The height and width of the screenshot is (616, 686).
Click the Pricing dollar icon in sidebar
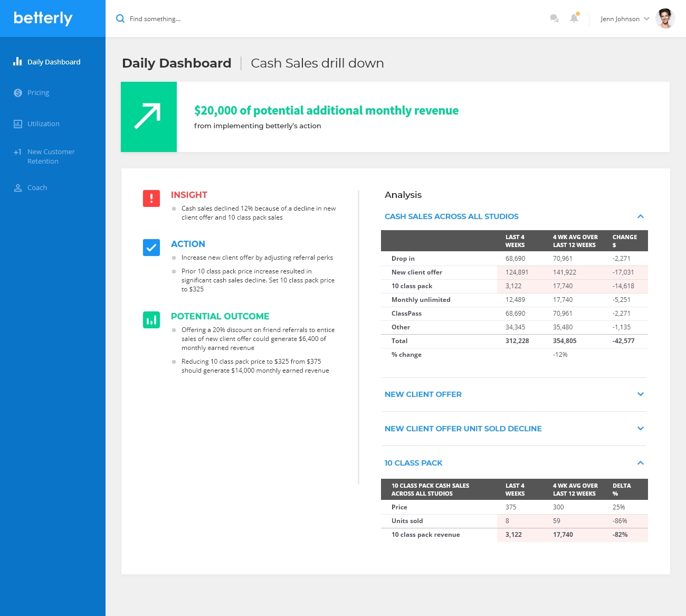pos(18,93)
